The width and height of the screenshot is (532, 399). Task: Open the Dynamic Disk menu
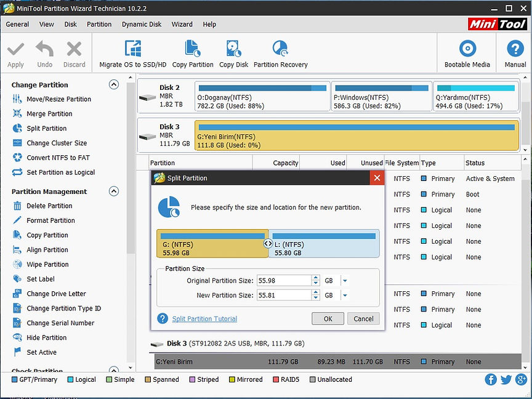(x=142, y=24)
